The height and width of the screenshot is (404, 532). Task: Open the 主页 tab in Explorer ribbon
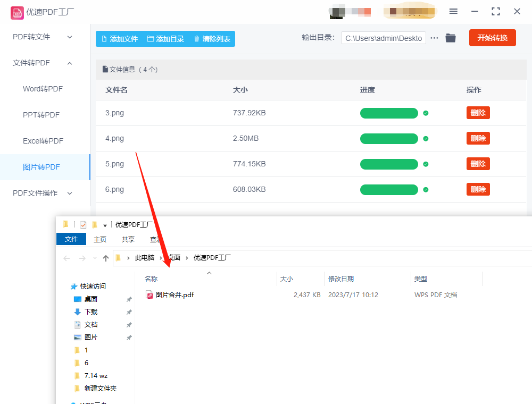pyautogui.click(x=100, y=239)
